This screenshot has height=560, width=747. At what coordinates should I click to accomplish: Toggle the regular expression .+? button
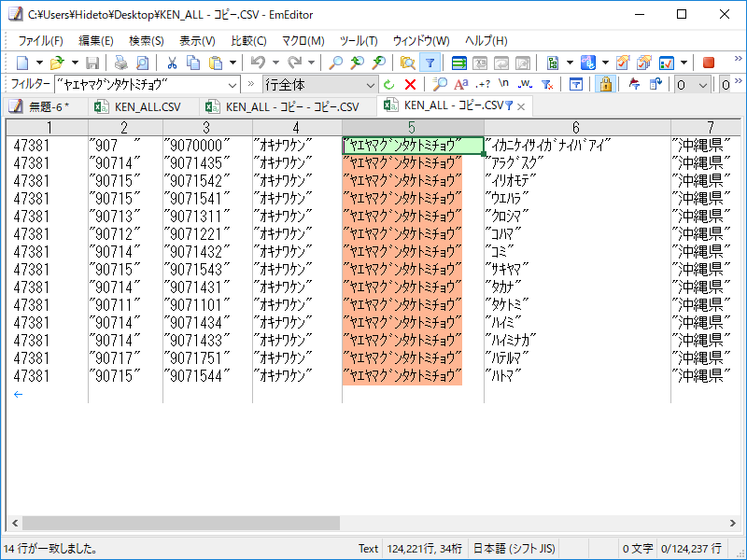coord(483,85)
